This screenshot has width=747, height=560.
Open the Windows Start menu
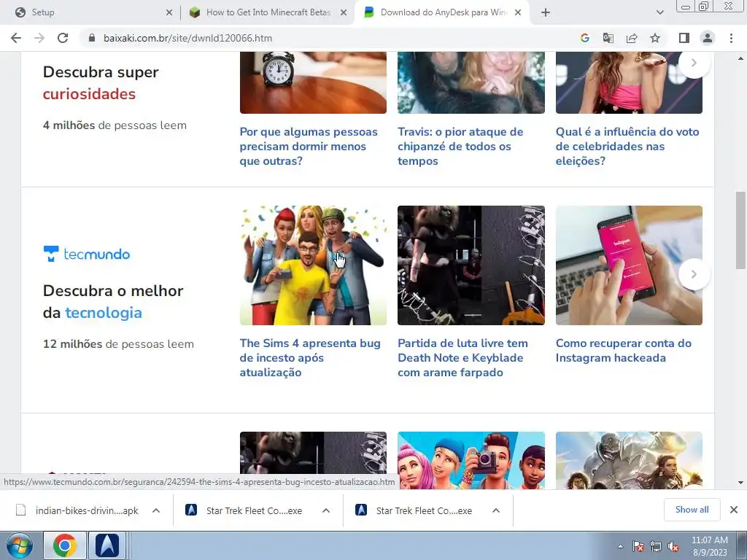point(19,545)
